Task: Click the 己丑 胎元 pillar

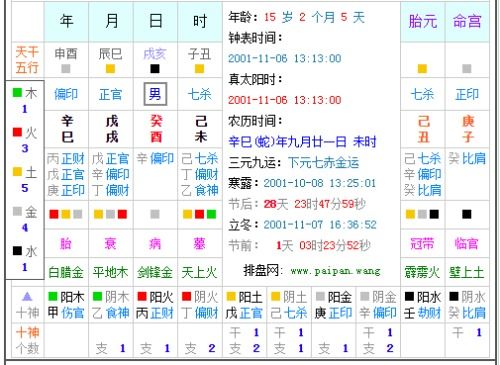Action: [x=423, y=129]
